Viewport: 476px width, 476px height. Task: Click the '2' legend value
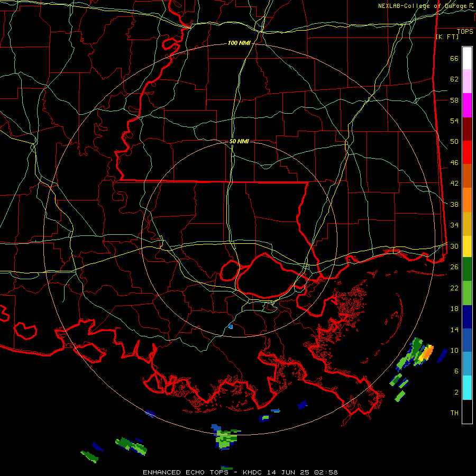point(456,392)
